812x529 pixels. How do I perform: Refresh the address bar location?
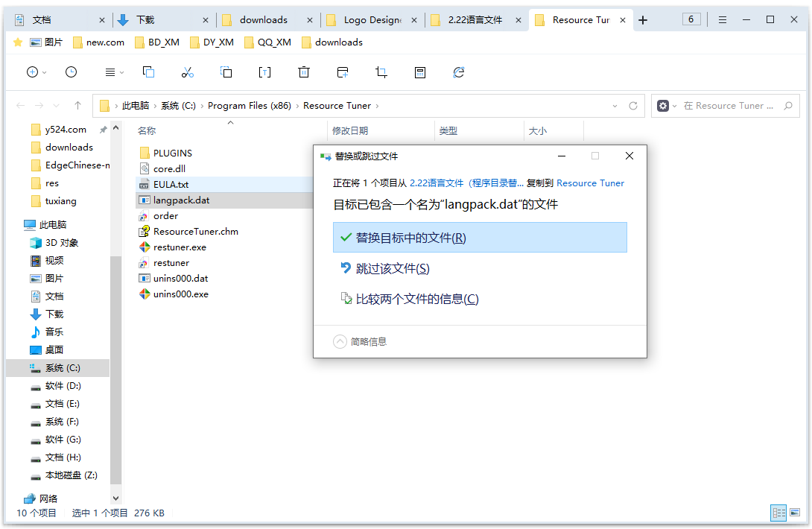click(632, 106)
